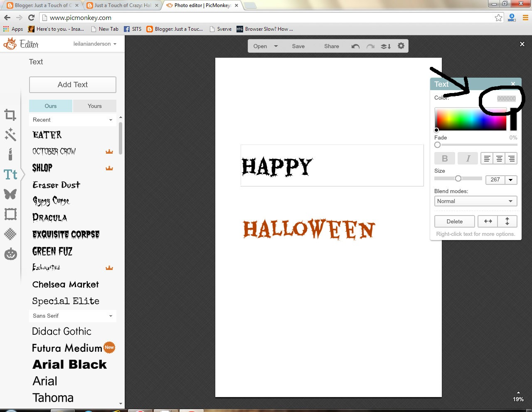The image size is (532, 412).
Task: Open the size value dropdown arrow
Action: click(511, 180)
